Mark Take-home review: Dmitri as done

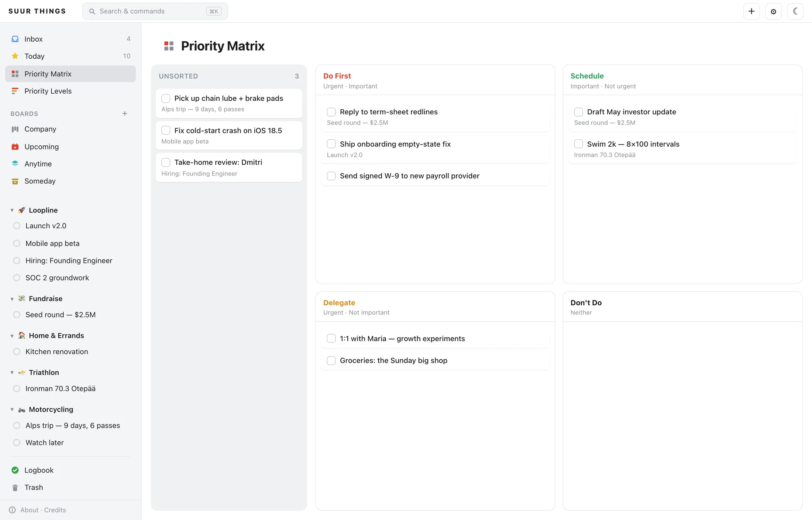coord(166,162)
